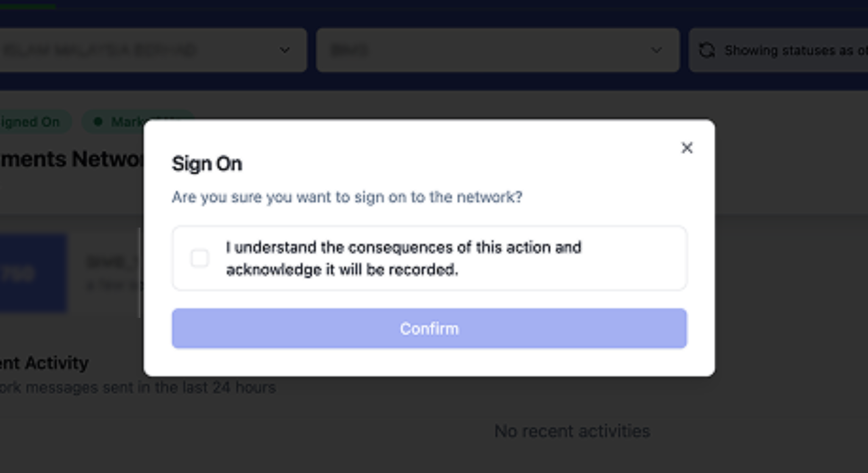Click the blurred text in second dropdown field
The height and width of the screenshot is (473, 868).
(x=349, y=50)
